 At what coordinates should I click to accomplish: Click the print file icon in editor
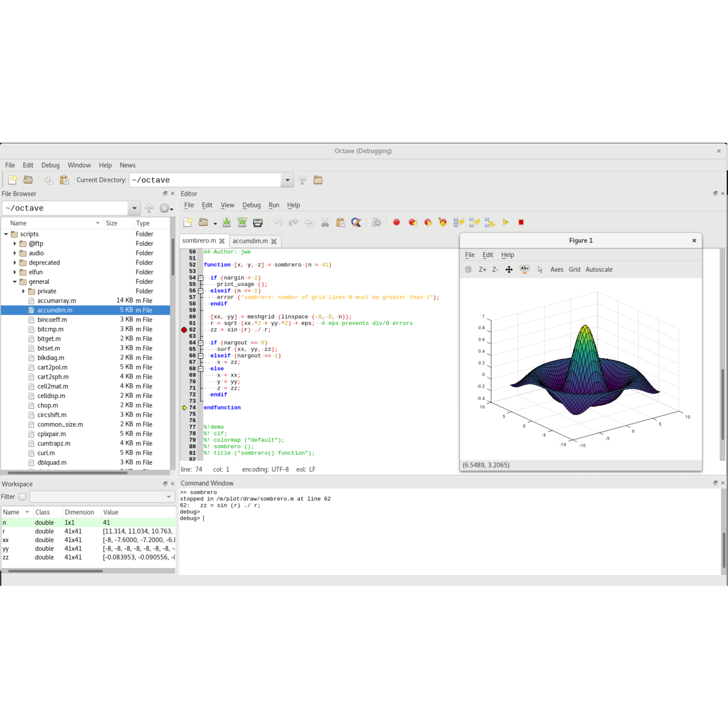coord(258,222)
